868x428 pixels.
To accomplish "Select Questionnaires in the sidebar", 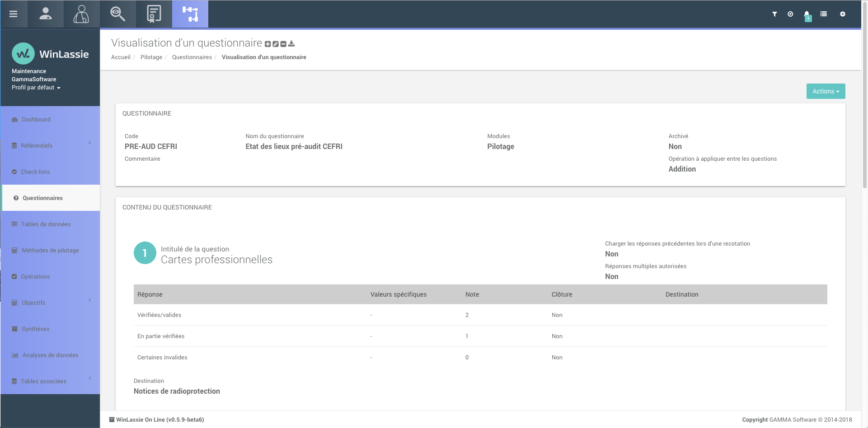I will point(50,198).
